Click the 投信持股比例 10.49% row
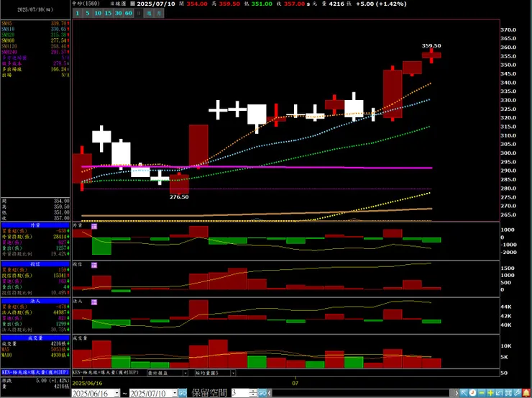 click(35, 292)
